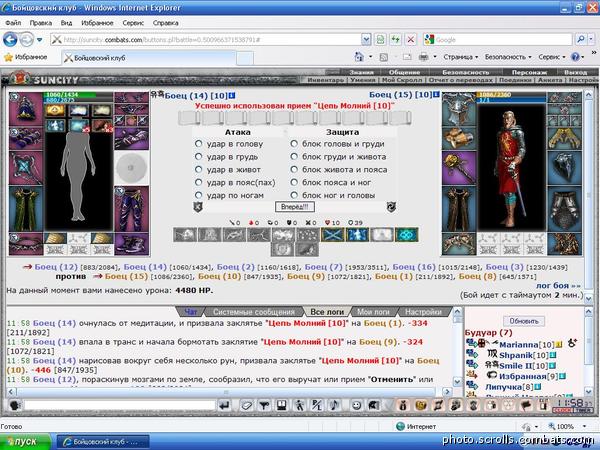Select defense блок живота и пояса
The image size is (600, 450).
(x=294, y=169)
